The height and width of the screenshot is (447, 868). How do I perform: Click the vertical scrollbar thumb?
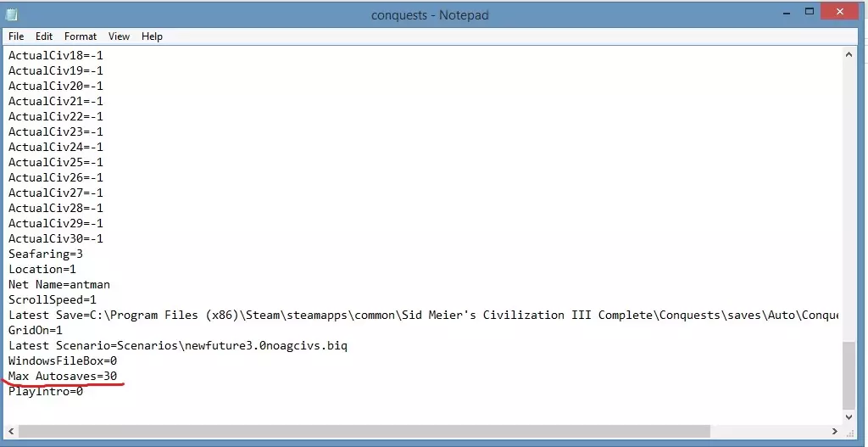(849, 375)
